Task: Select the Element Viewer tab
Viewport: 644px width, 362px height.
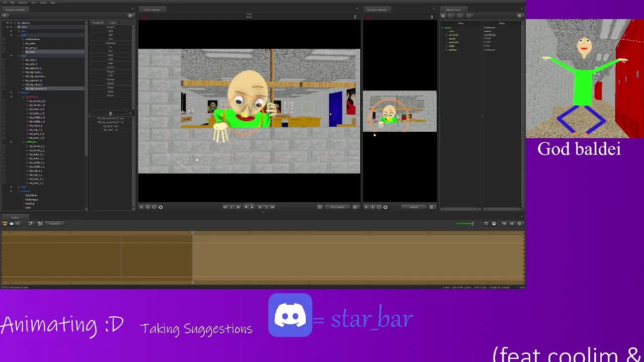Action: (453, 10)
